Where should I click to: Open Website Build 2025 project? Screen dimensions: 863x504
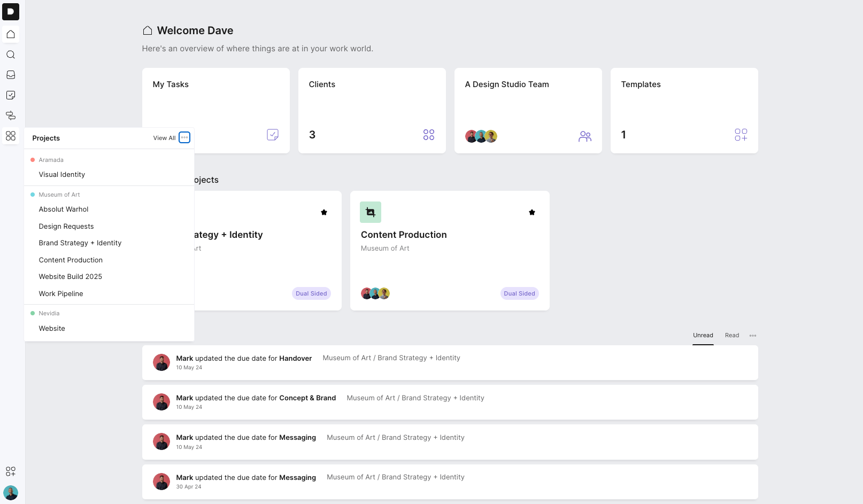[71, 277]
